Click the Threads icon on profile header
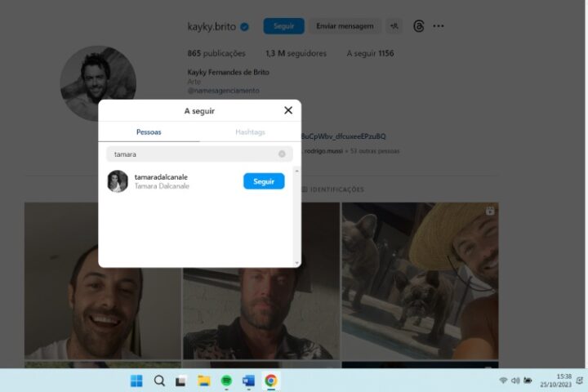This screenshot has width=588, height=392. [419, 26]
